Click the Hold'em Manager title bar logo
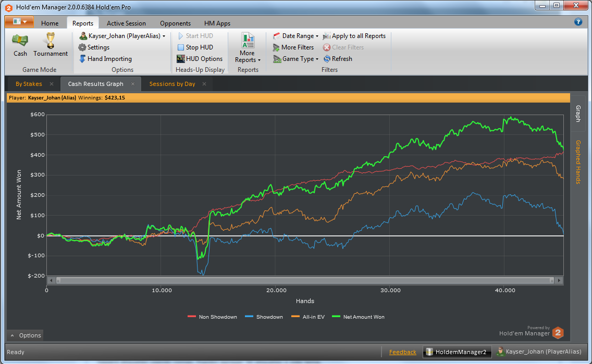Screen dimensions: 592x364 click(x=9, y=7)
